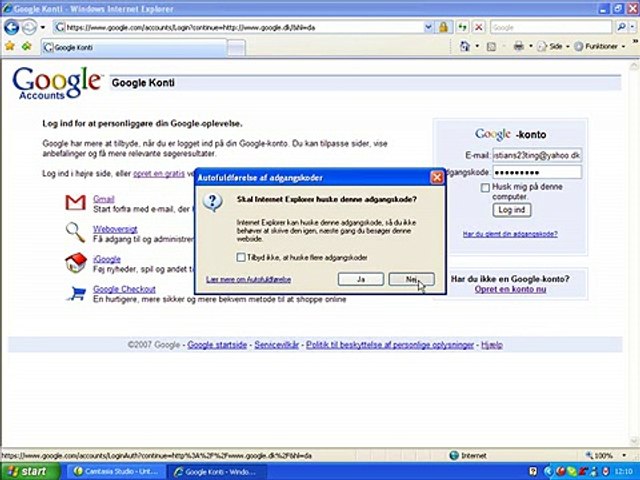Open the Side menu
The width and height of the screenshot is (640, 480).
[553, 46]
